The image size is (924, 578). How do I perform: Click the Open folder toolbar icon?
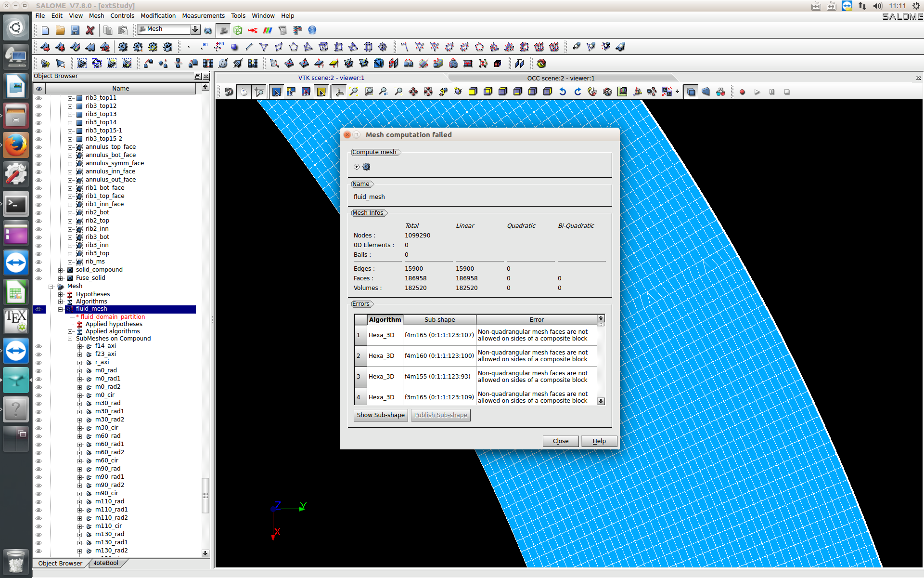pyautogui.click(x=60, y=30)
